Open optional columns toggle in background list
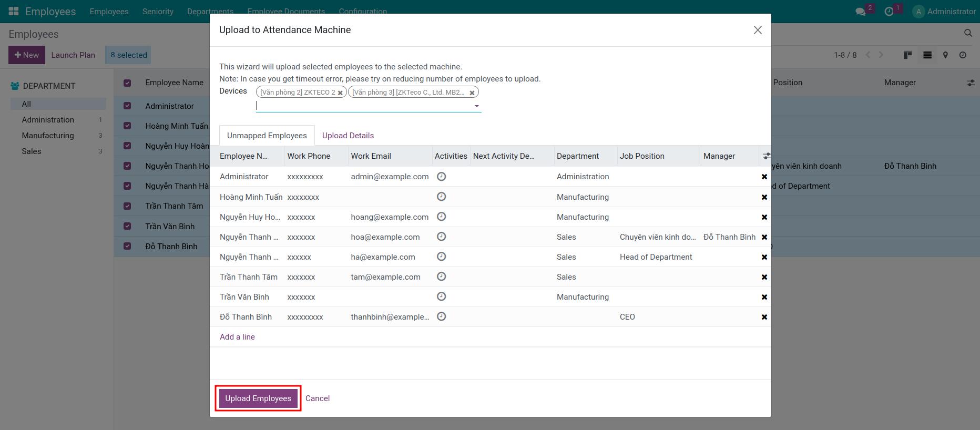 971,83
